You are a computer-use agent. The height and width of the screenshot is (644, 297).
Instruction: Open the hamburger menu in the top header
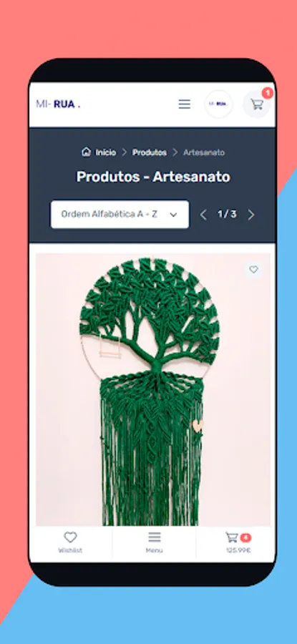click(x=185, y=104)
